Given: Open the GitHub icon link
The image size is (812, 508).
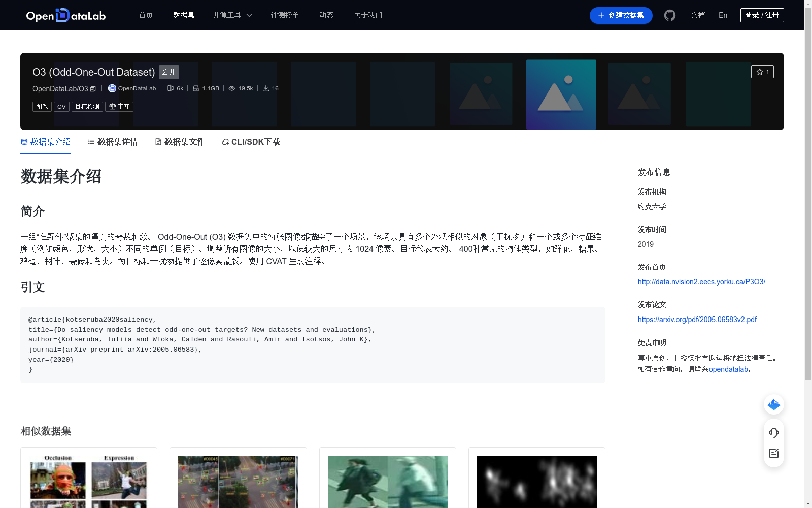Looking at the screenshot, I should (670, 15).
